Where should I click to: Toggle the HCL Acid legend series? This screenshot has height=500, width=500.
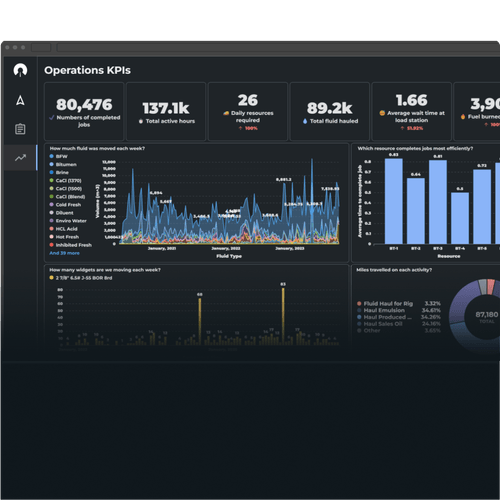(63, 229)
